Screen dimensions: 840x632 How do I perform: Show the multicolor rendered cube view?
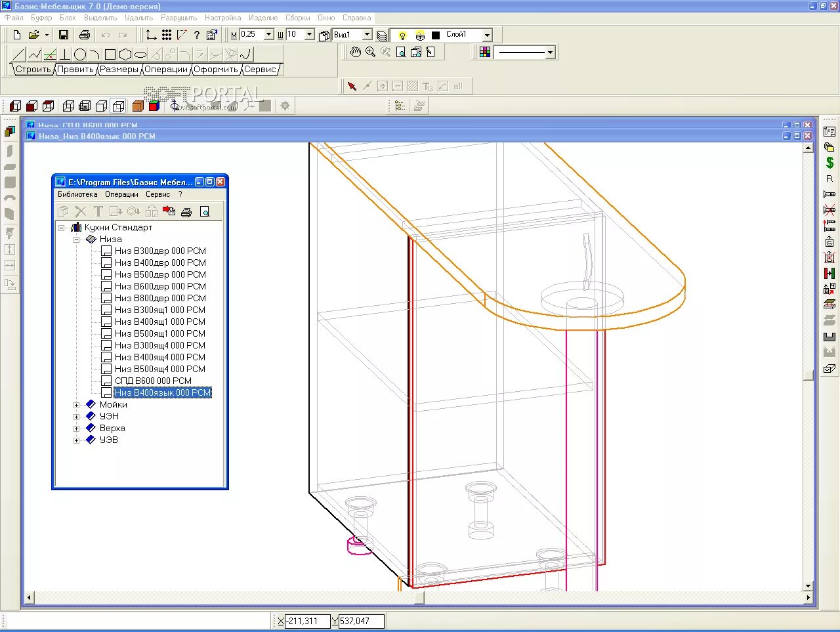click(x=154, y=106)
